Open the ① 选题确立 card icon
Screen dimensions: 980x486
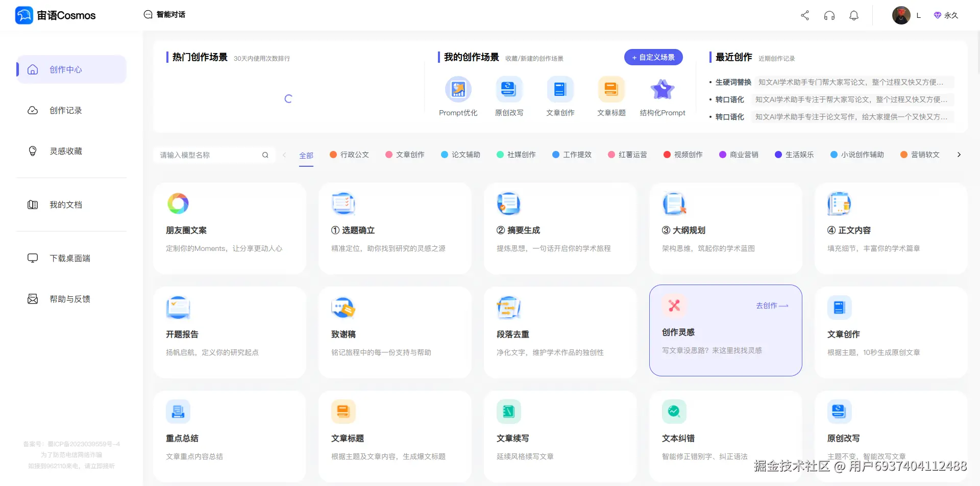tap(344, 203)
